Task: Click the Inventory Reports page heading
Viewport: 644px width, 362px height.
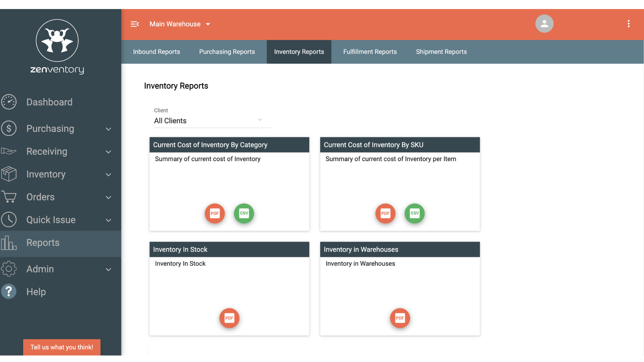Action: [x=176, y=86]
